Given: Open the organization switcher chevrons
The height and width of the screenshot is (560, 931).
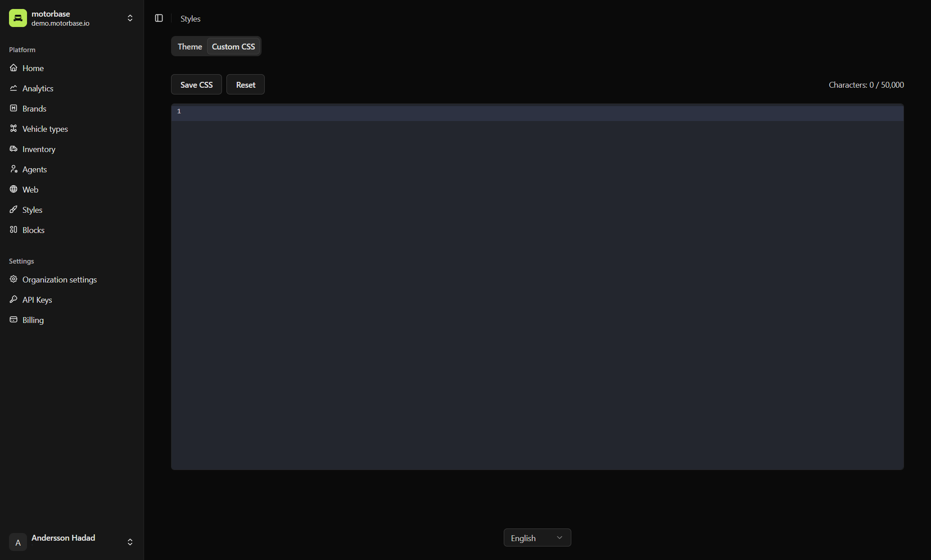Looking at the screenshot, I should 130,18.
